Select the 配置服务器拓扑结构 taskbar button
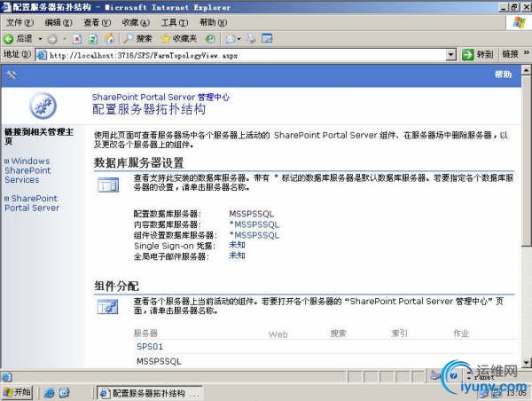 click(149, 393)
